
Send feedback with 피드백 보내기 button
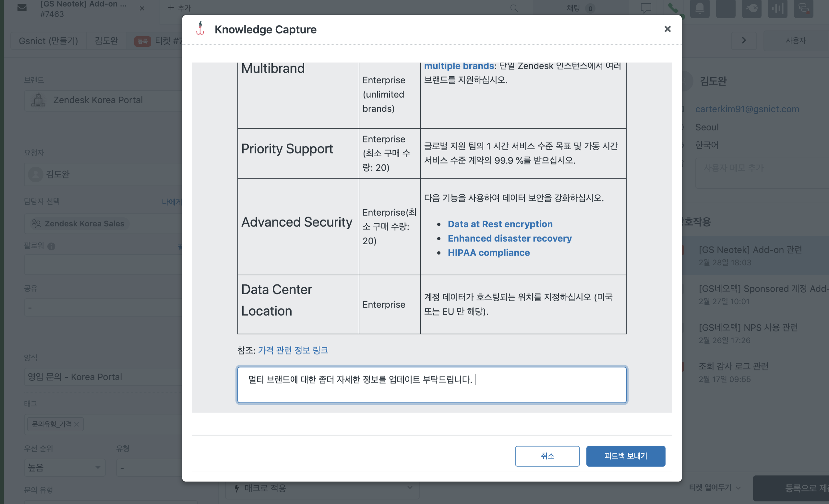625,456
